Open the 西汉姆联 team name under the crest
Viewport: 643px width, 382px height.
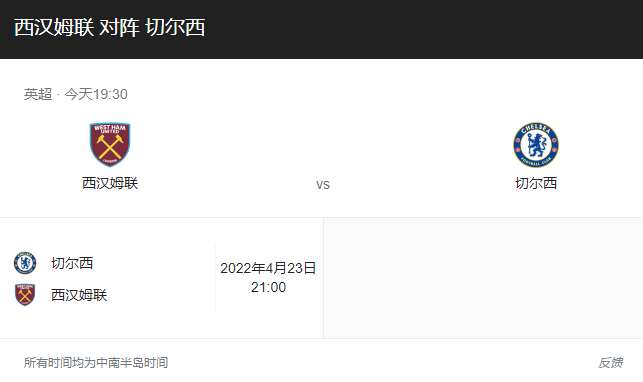pyautogui.click(x=110, y=183)
